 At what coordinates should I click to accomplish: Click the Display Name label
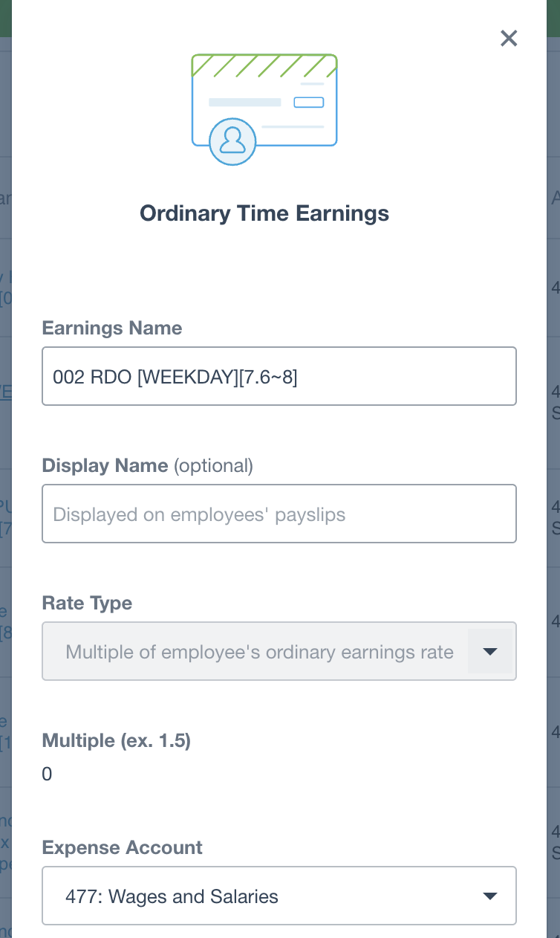[105, 465]
